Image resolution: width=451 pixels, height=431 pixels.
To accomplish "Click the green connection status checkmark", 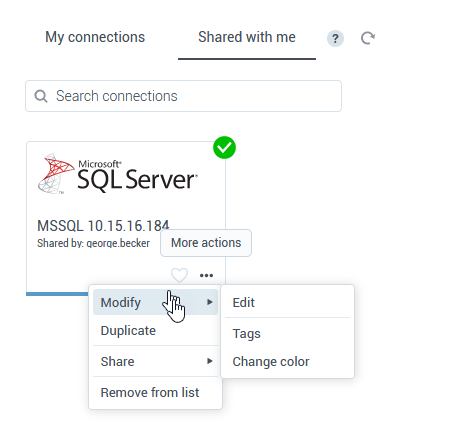I will [224, 147].
